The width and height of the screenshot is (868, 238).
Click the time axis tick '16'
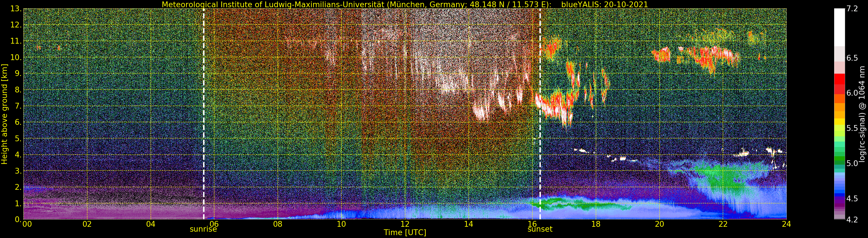(532, 224)
